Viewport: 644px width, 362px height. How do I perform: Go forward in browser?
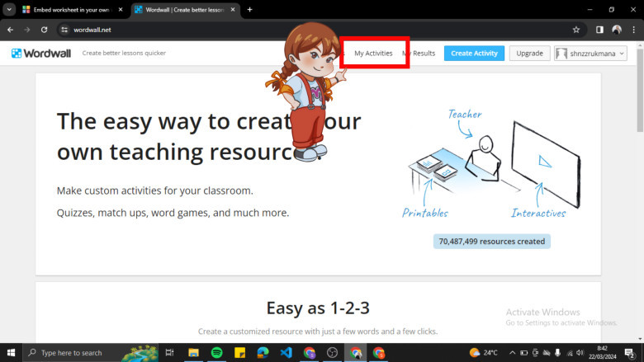coord(27,30)
